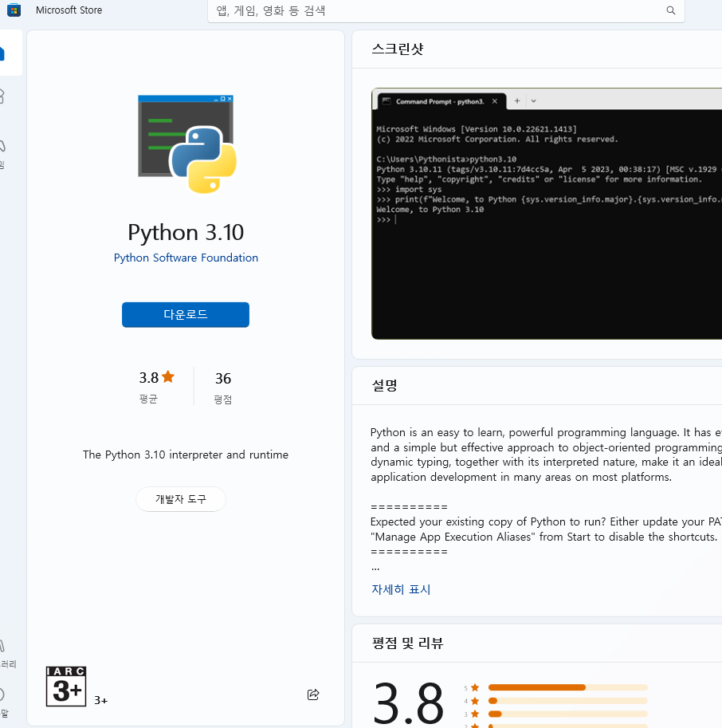Click 'The Python 3.10 interpreter and runtime' text
The image size is (722, 728).
(186, 455)
